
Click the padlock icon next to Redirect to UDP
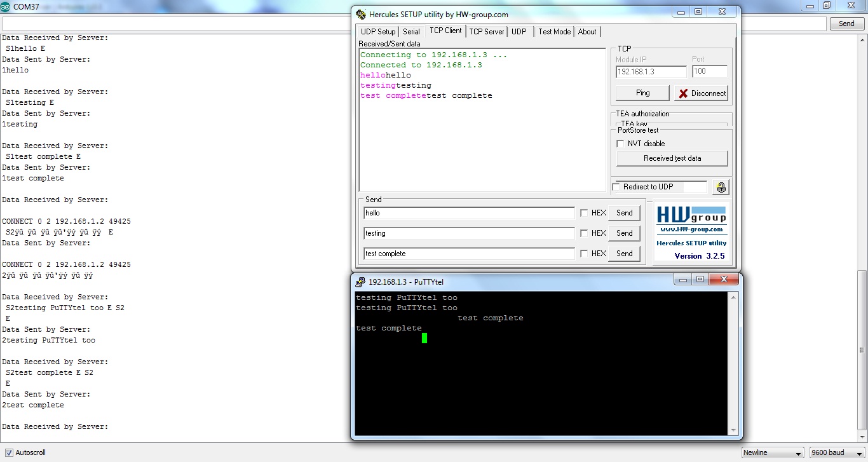(x=721, y=187)
